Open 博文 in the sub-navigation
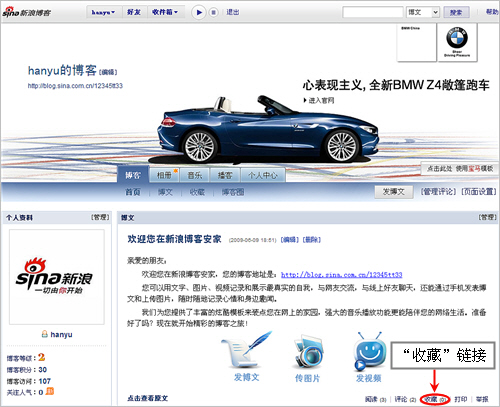 [165, 192]
